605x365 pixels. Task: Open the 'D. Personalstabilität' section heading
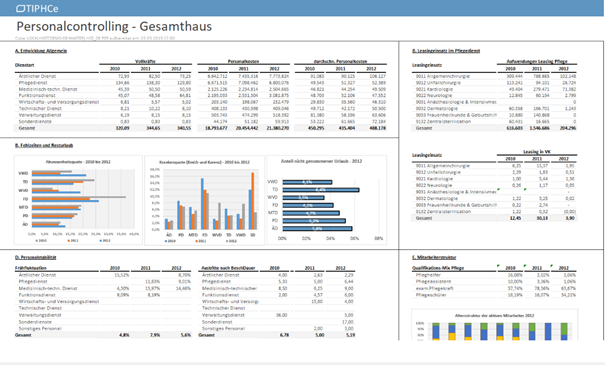[x=35, y=257]
